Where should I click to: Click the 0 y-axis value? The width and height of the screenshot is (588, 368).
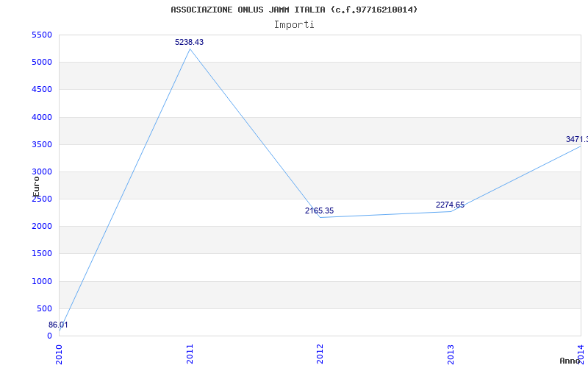click(x=49, y=336)
